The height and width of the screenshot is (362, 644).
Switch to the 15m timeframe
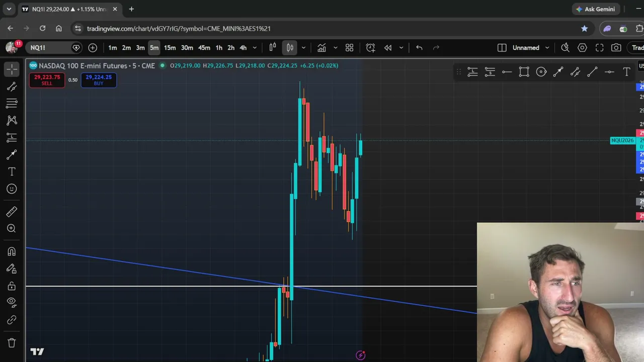170,48
